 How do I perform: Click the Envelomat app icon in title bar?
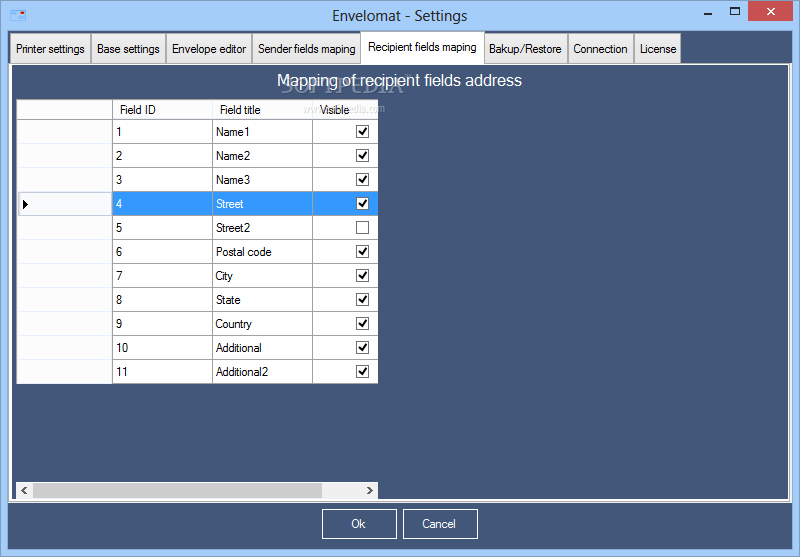coord(18,15)
